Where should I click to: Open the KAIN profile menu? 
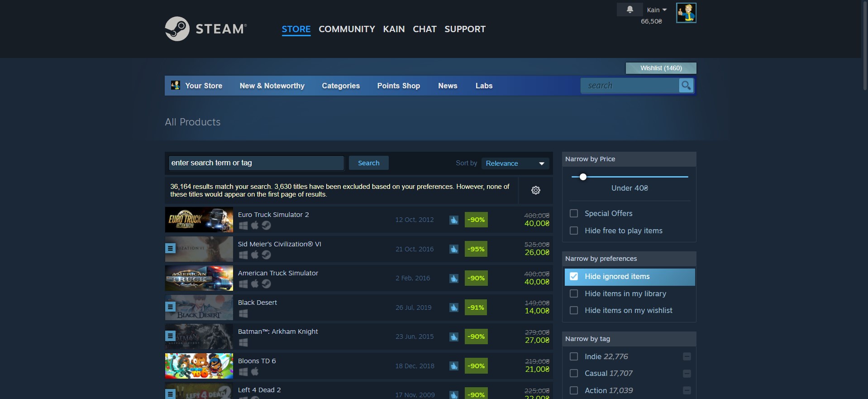pos(394,29)
